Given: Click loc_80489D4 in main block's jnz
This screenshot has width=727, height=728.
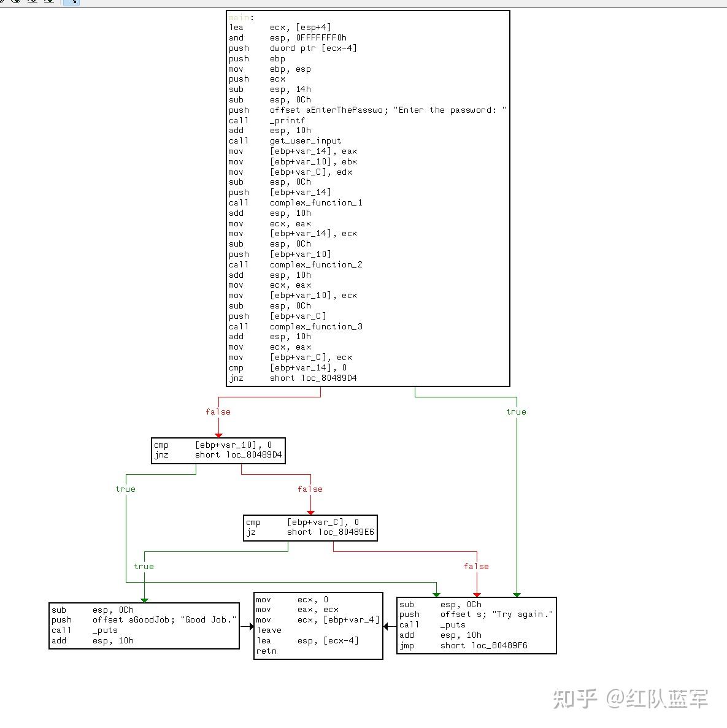Looking at the screenshot, I should (329, 378).
